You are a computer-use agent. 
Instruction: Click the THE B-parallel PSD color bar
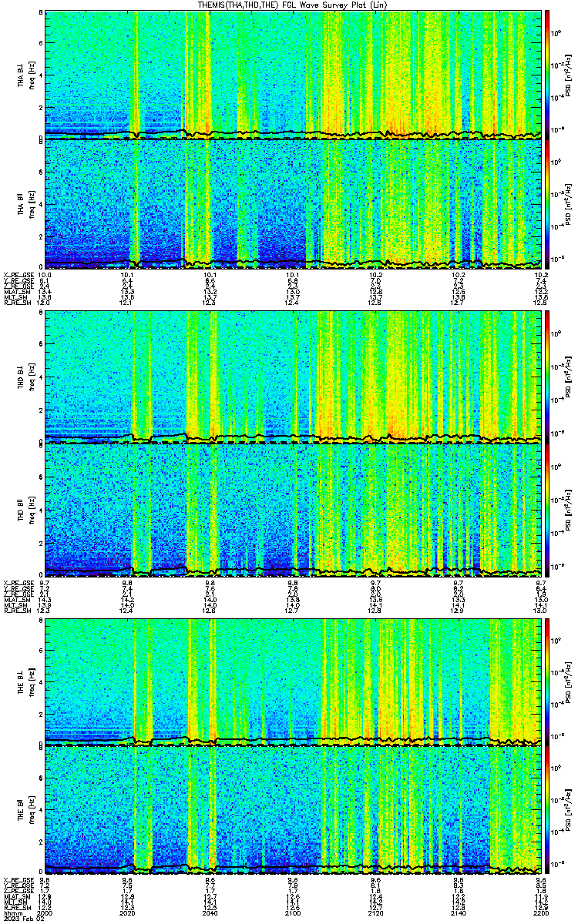tap(548, 811)
